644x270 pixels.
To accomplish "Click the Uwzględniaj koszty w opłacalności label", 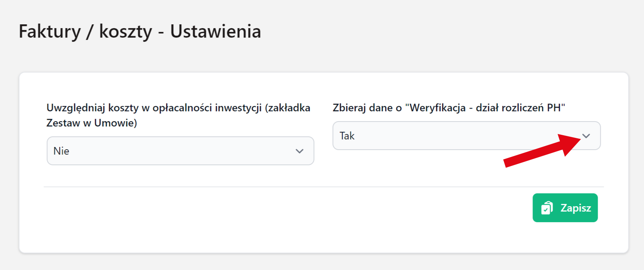I will tap(178, 108).
